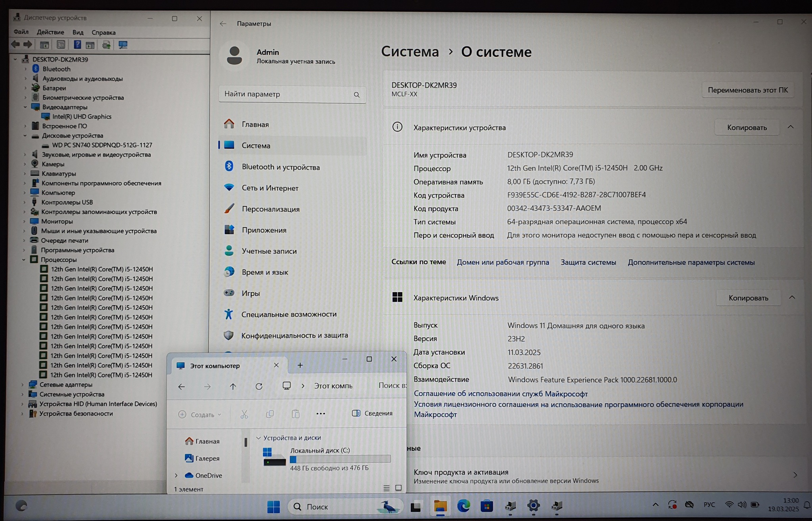Click the Device Manager help toolbar icon
Screen dimensions: 812x521
tap(77, 45)
